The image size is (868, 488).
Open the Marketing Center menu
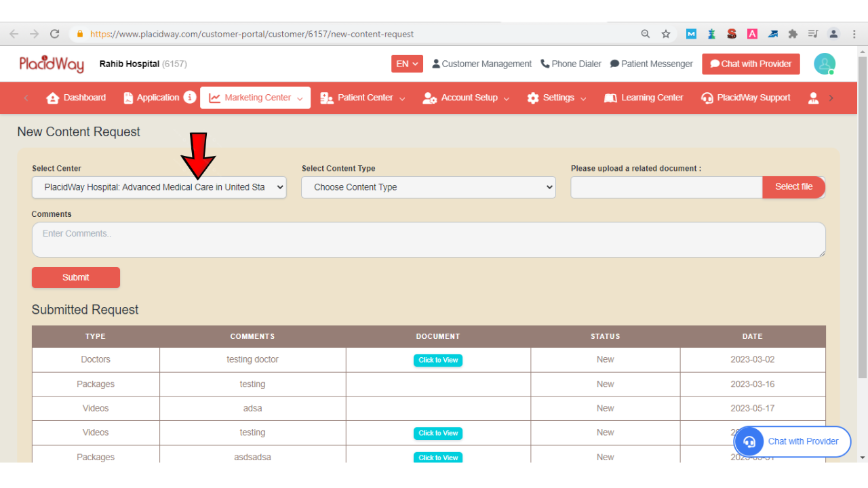coord(256,98)
